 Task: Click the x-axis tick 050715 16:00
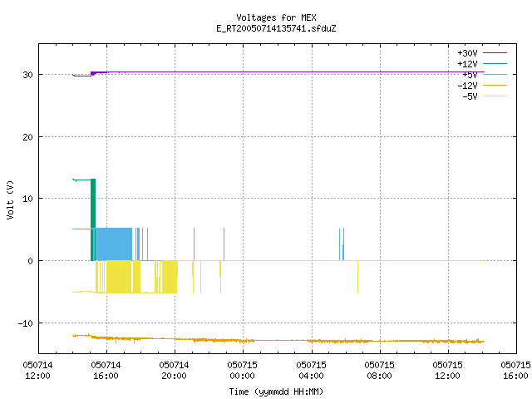515,371
